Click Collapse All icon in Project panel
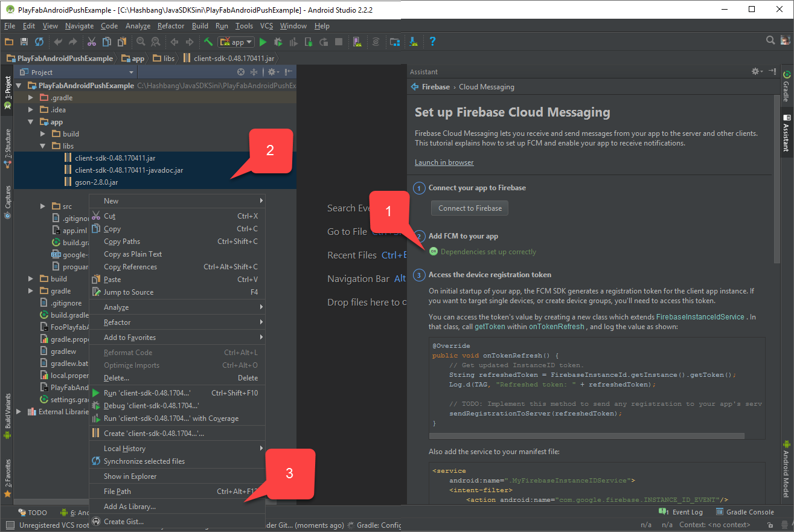Screen dimensions: 794x532 click(x=254, y=72)
